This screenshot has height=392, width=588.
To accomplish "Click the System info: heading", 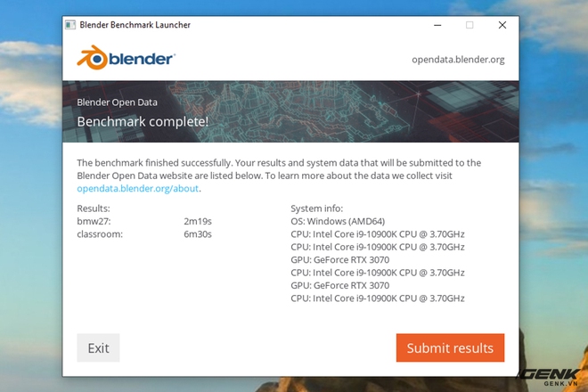I will point(317,208).
